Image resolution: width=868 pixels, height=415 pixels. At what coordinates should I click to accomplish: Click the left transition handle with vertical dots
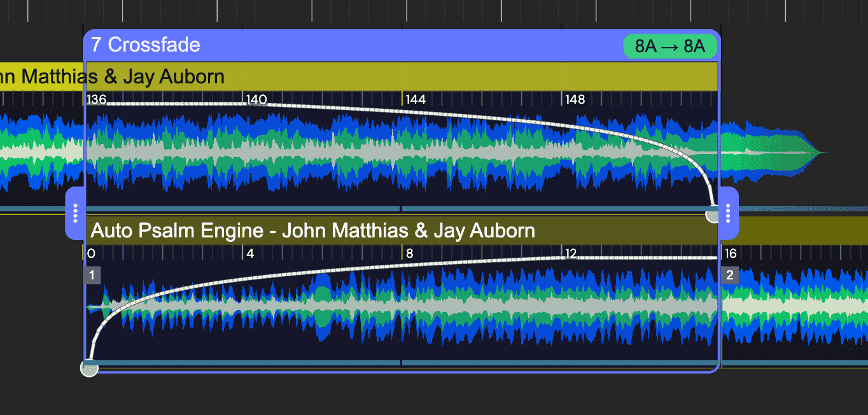pyautogui.click(x=75, y=213)
